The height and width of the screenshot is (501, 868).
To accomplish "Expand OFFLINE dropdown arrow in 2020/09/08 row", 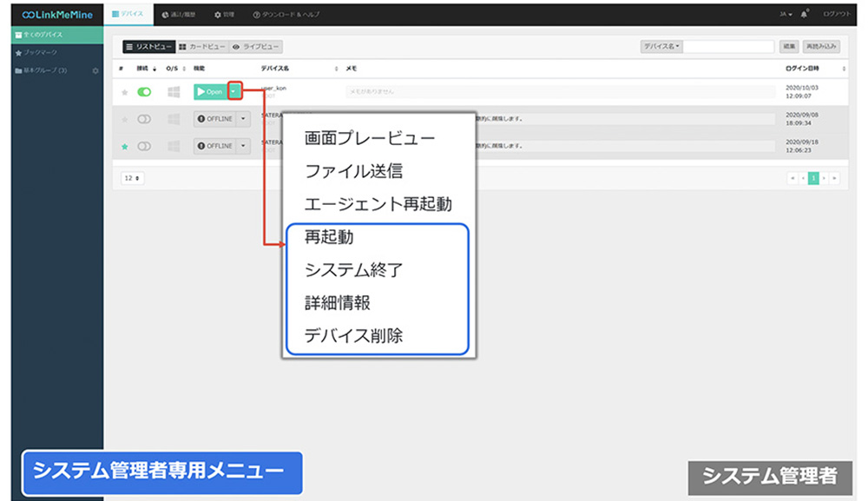I will [243, 118].
